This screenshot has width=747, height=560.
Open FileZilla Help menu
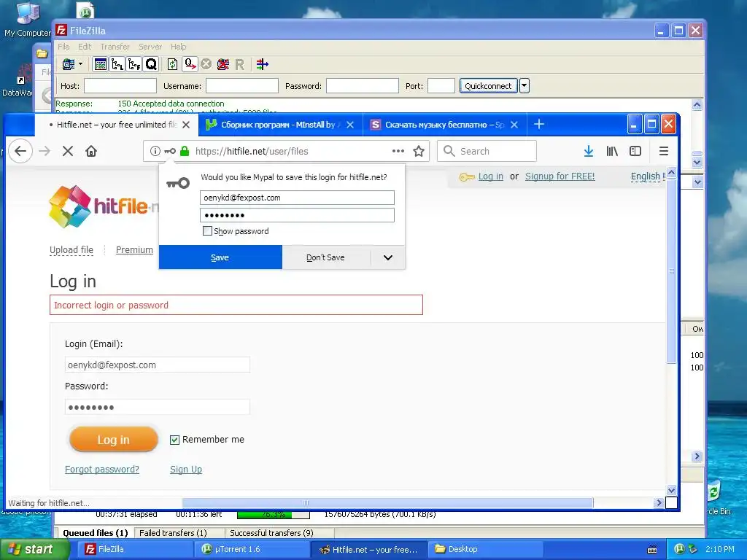179,47
